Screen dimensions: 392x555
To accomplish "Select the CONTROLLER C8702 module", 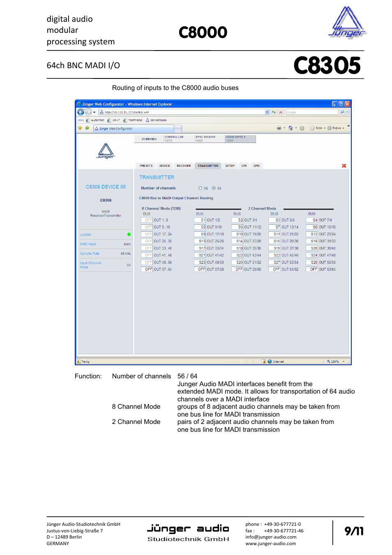I will pos(179,139).
